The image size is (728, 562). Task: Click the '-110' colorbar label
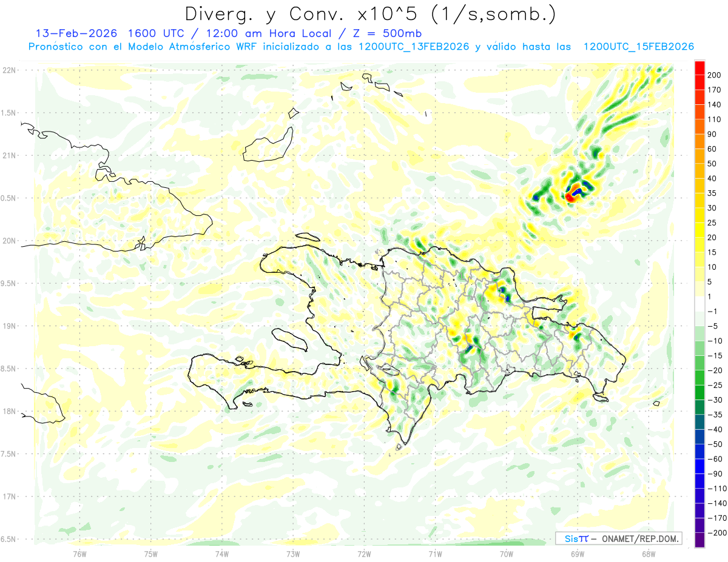click(718, 489)
